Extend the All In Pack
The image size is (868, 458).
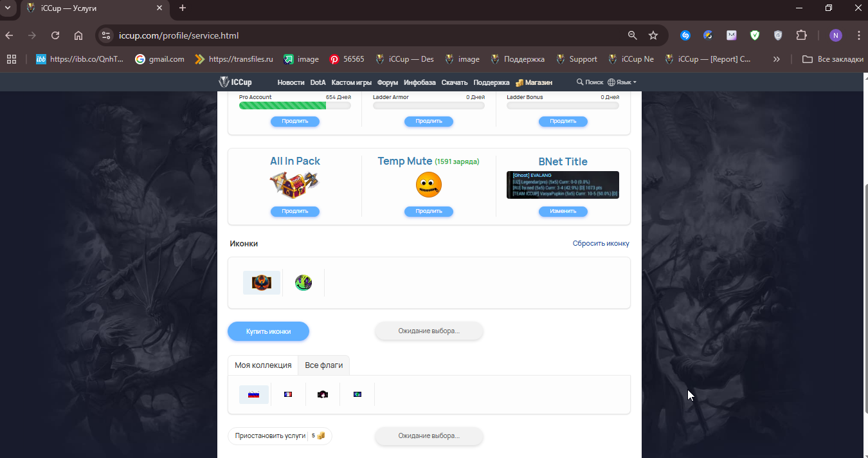pyautogui.click(x=294, y=211)
